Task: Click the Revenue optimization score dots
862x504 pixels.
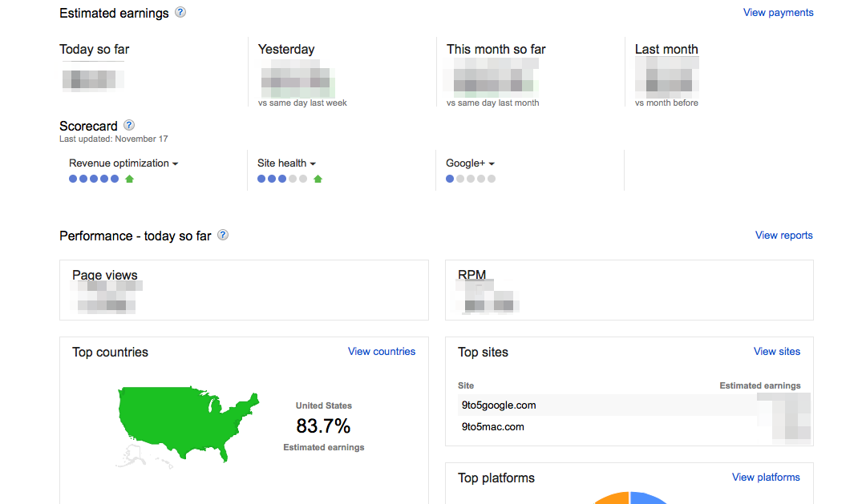Action: tap(94, 179)
